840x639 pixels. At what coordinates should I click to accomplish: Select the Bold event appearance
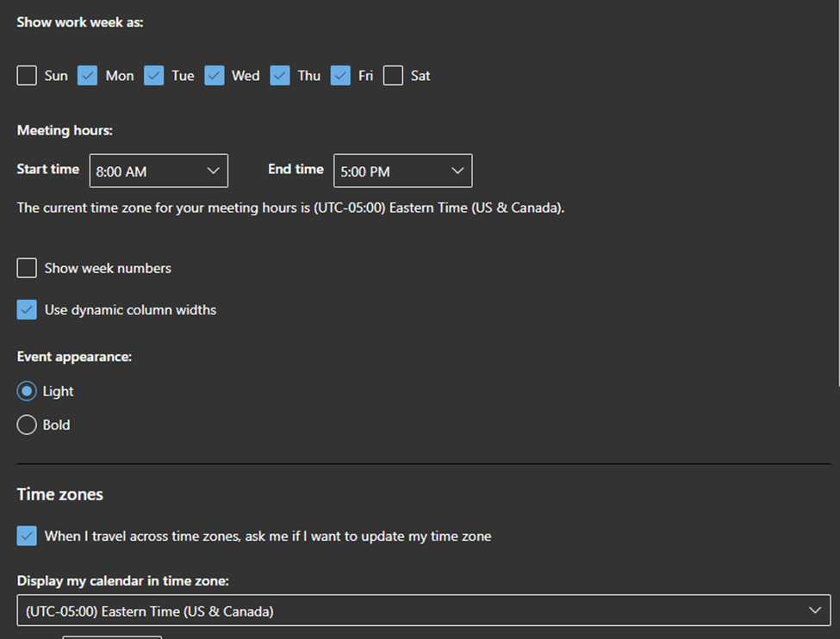pyautogui.click(x=27, y=425)
